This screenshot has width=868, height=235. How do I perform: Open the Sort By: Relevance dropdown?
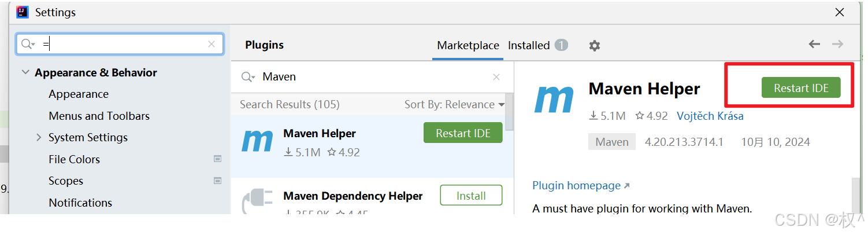tap(454, 105)
